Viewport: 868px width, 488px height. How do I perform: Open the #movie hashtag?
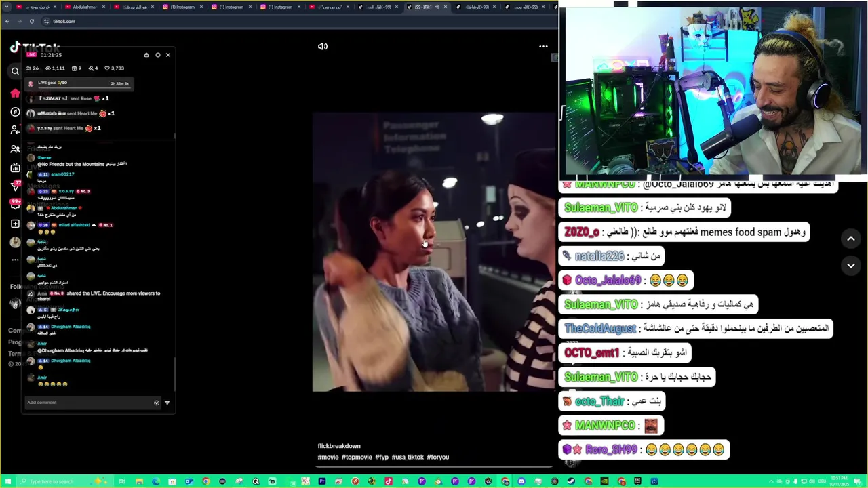pyautogui.click(x=328, y=457)
